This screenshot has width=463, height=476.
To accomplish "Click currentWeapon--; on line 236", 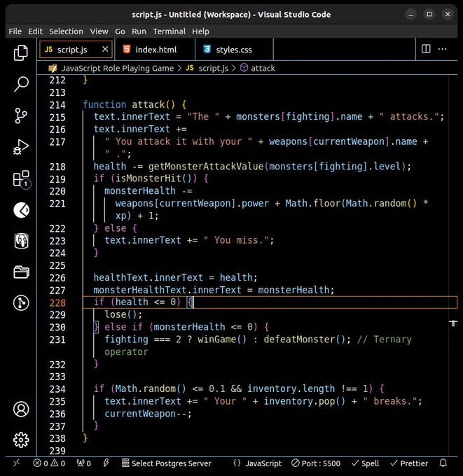I will point(148,414).
